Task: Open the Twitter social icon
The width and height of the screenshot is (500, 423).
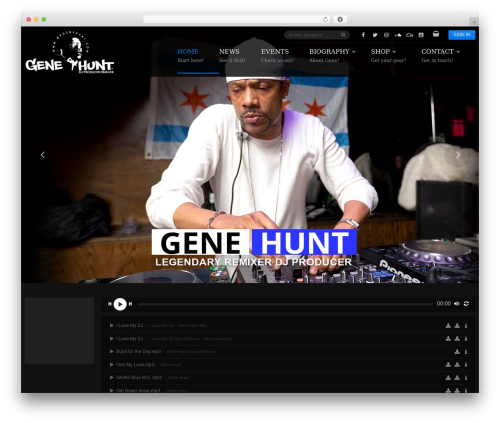Action: tap(375, 35)
